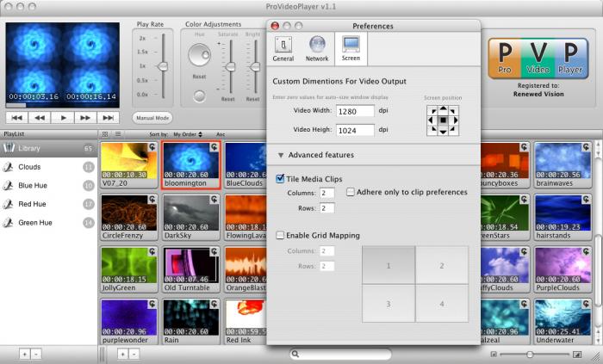Collapse the Advanced features section
Viewport: 603px width, 364px height.
(281, 155)
